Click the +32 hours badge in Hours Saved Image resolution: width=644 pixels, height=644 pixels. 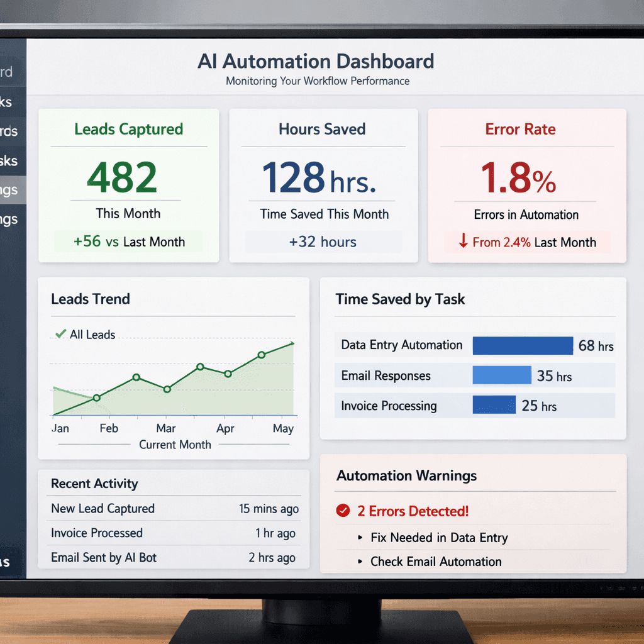click(323, 241)
